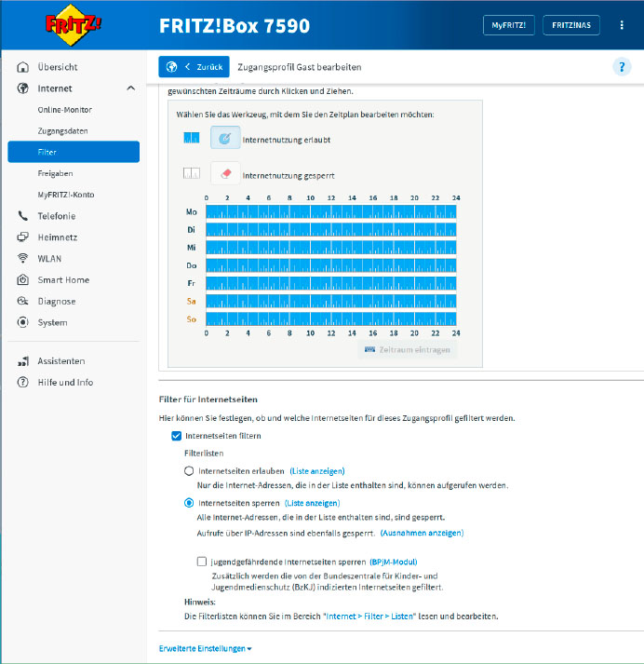The image size is (644, 664).
Task: Open System menu
Action: [x=52, y=322]
